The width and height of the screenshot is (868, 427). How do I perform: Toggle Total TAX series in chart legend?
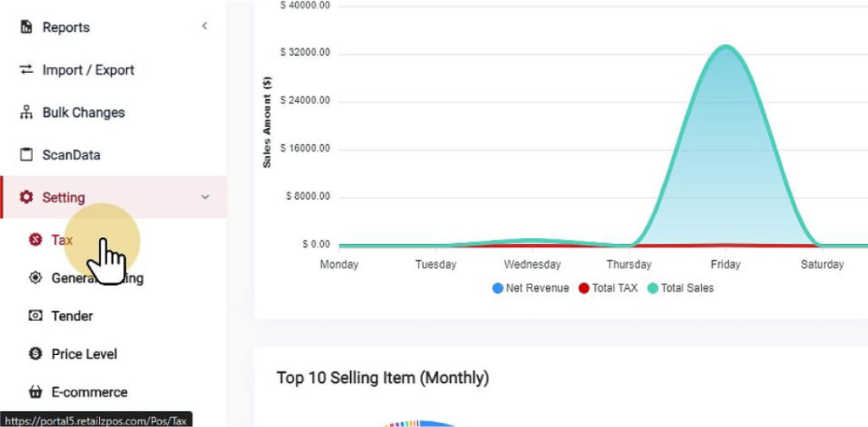(x=608, y=288)
